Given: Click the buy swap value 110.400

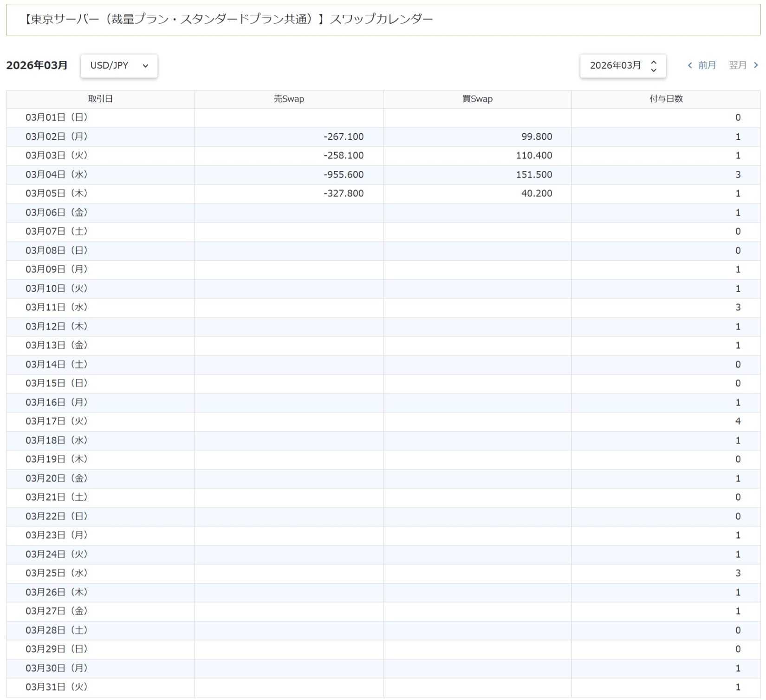Looking at the screenshot, I should [x=534, y=156].
